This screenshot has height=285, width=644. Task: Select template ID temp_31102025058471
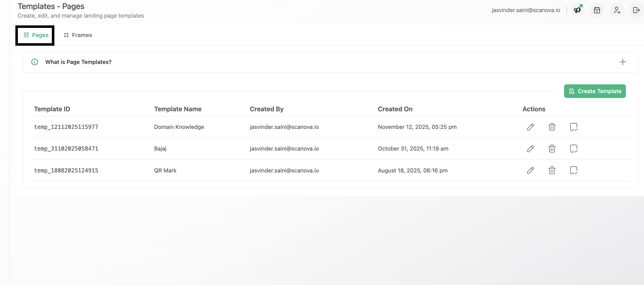click(x=66, y=149)
